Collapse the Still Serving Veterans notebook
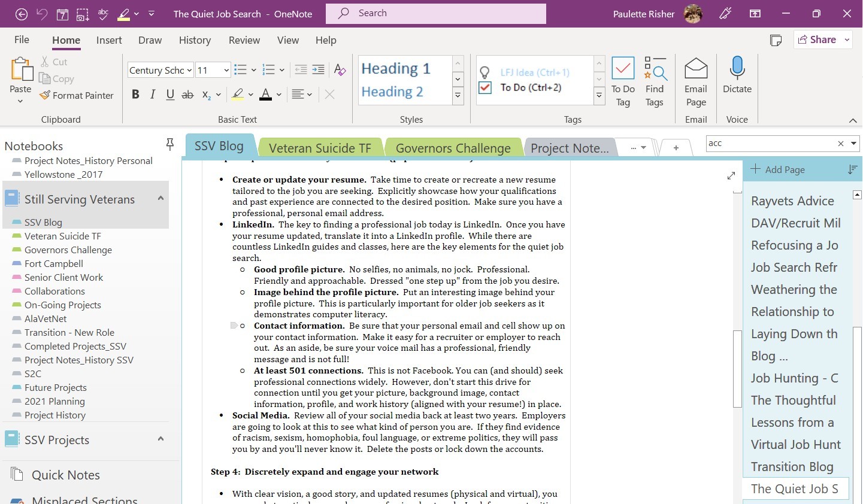Image resolution: width=863 pixels, height=504 pixels. pos(161,199)
